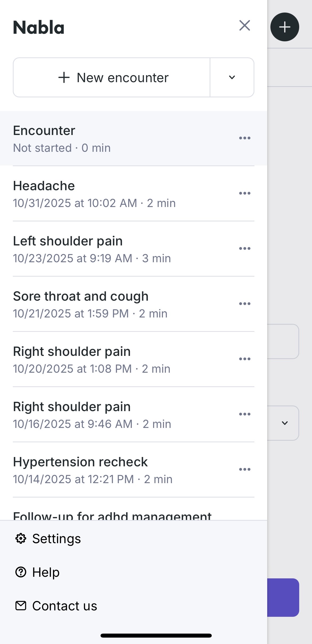
Task: Open more menu for Hypertension recheck
Action: (x=245, y=470)
